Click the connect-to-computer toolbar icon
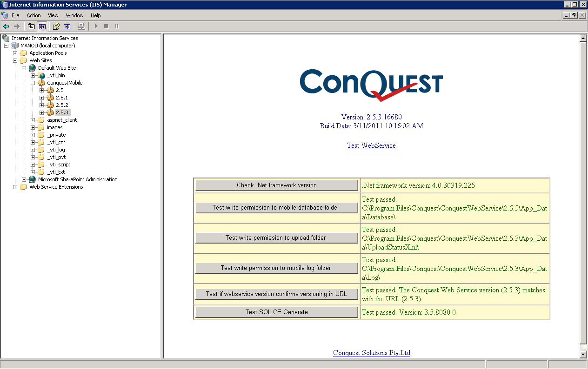The width and height of the screenshot is (588, 369). point(81,26)
